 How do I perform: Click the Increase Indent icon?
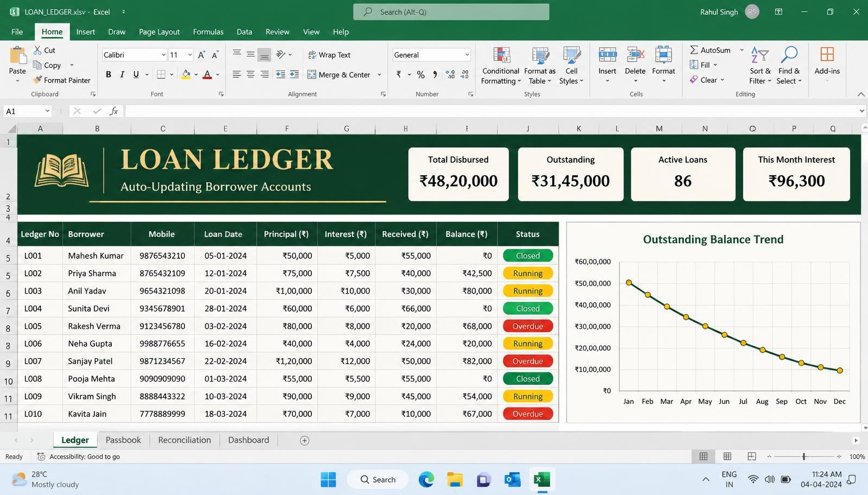(x=295, y=74)
